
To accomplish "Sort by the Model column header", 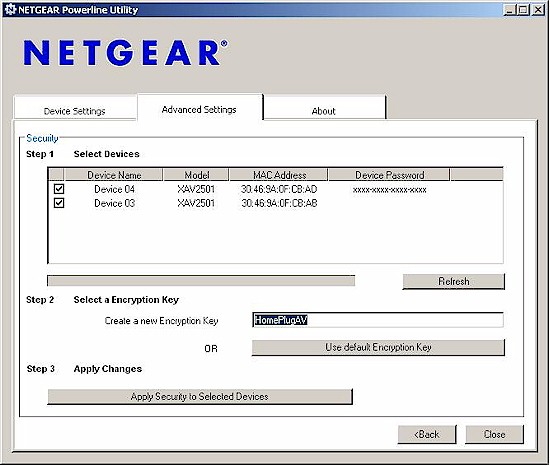I will [x=196, y=175].
